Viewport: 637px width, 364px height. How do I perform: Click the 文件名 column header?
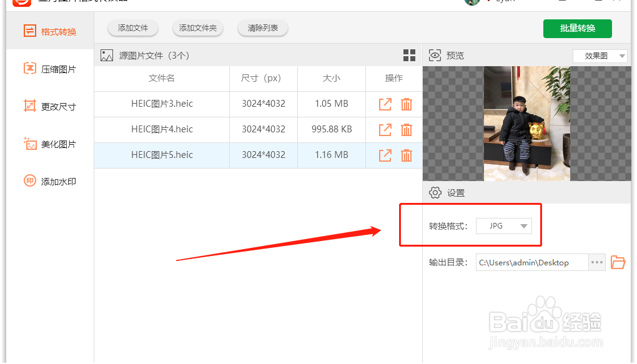pyautogui.click(x=161, y=78)
